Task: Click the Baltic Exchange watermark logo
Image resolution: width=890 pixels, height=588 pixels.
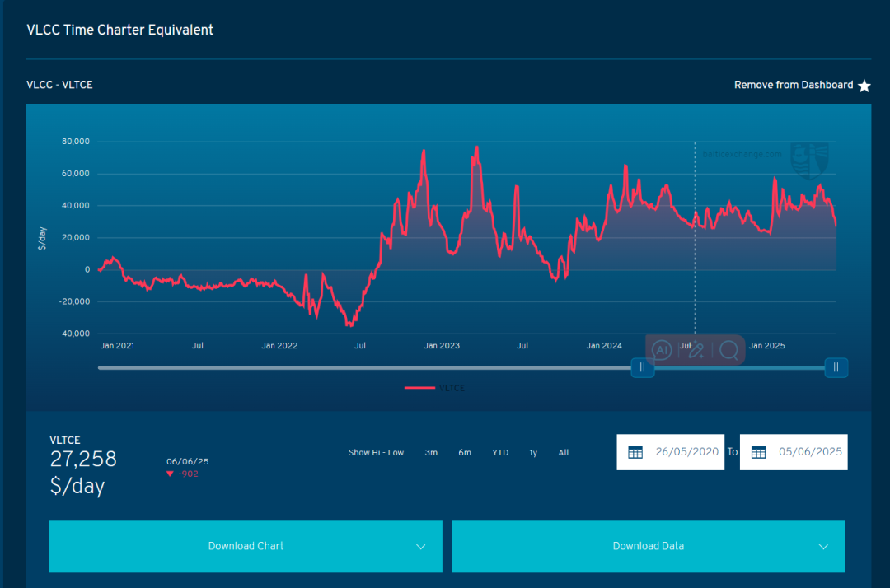Action: (x=808, y=160)
